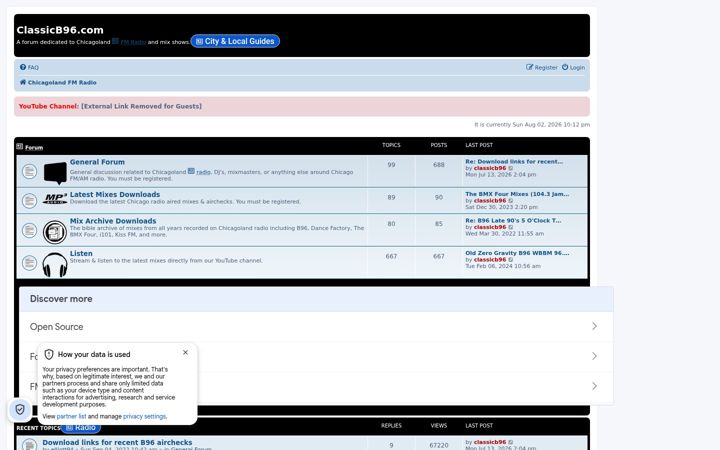Click the Register pencil icon
The height and width of the screenshot is (450, 720).
pos(529,67)
